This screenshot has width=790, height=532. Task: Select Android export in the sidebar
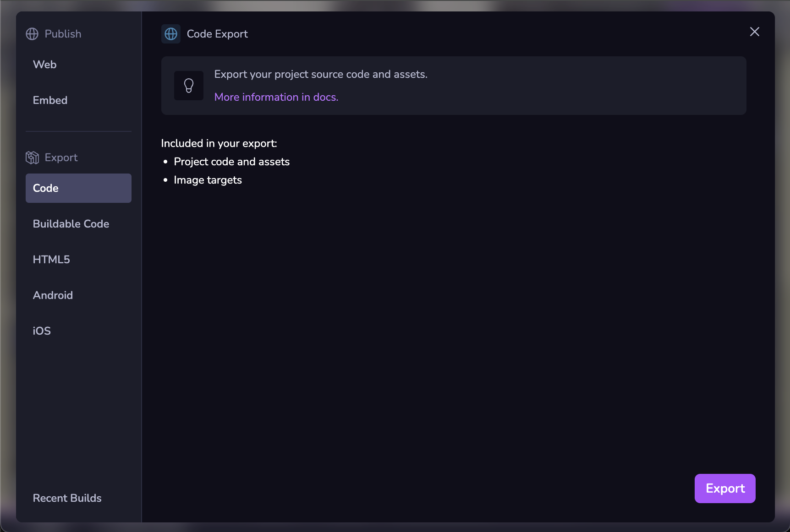click(x=53, y=295)
